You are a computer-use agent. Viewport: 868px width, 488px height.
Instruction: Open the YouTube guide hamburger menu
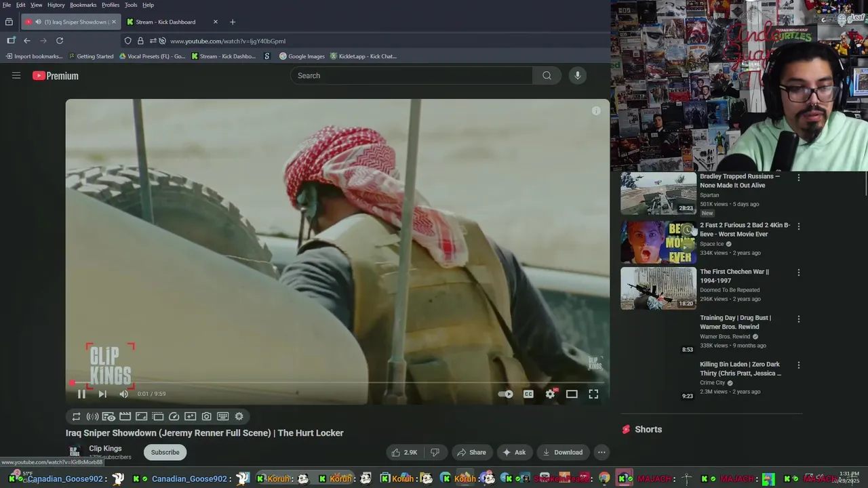point(16,75)
